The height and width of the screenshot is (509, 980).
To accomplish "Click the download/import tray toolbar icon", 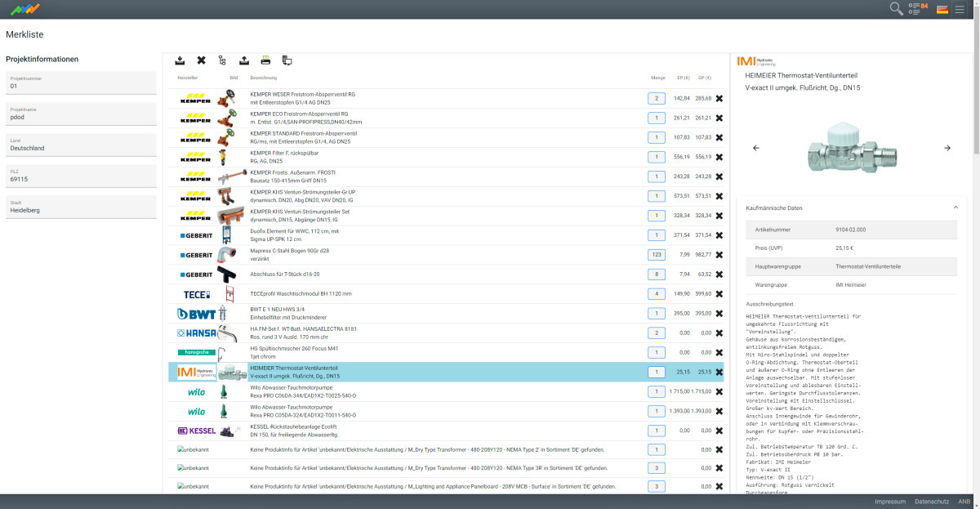I will click(180, 60).
